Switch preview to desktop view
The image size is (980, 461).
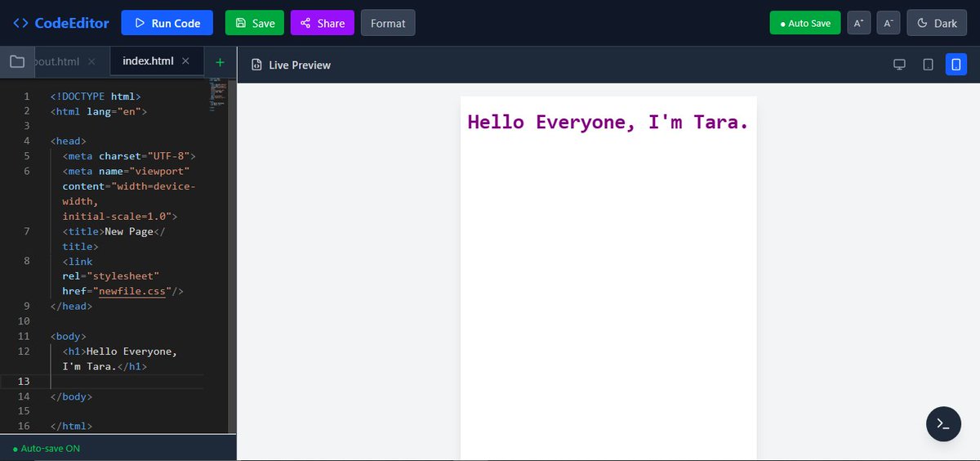point(899,65)
